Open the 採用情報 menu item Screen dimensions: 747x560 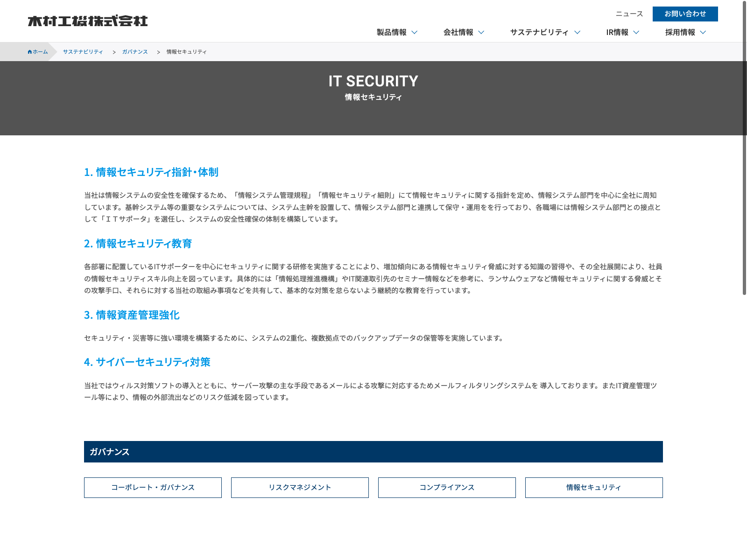680,32
